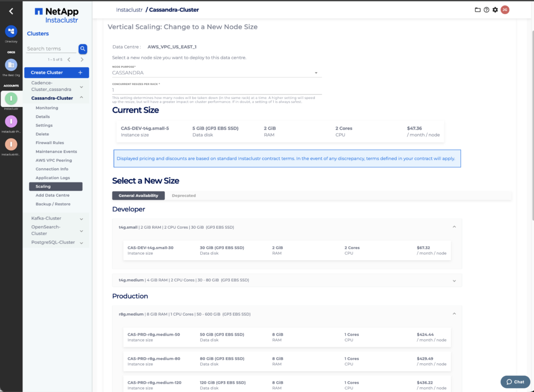Viewport: 534px width, 392px height.
Task: Click the JG user avatar
Action: (x=505, y=10)
